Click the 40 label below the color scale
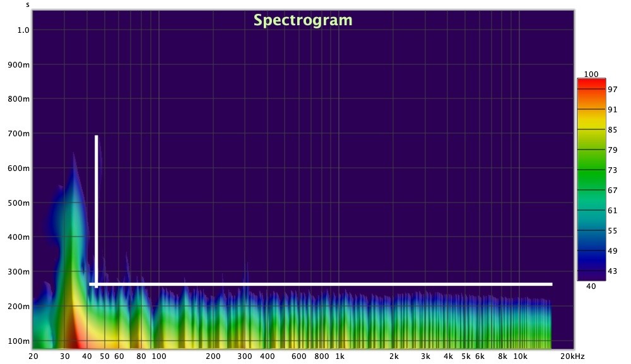Screen dimensions: 631x364 tap(591, 286)
